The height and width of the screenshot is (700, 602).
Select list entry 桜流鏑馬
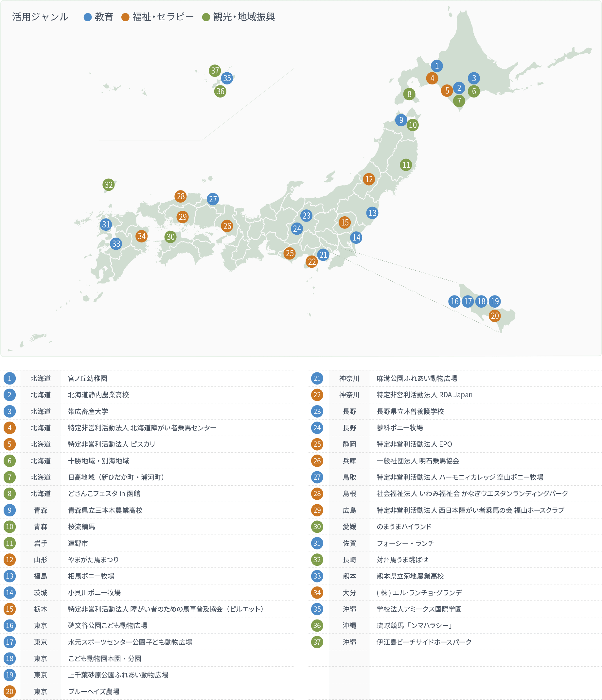click(x=81, y=527)
